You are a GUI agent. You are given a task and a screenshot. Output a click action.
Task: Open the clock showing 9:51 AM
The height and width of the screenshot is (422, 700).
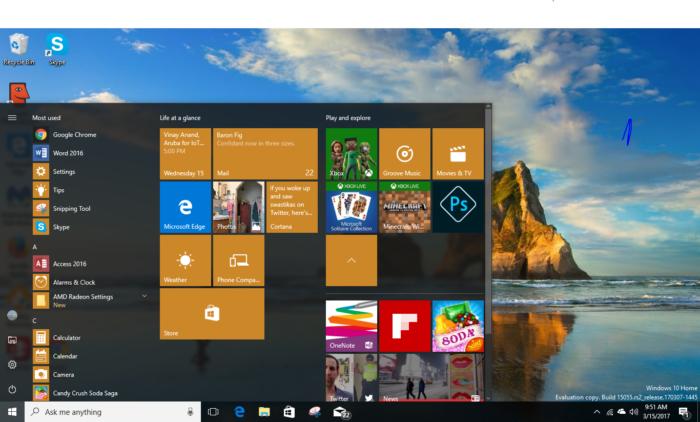pyautogui.click(x=656, y=411)
